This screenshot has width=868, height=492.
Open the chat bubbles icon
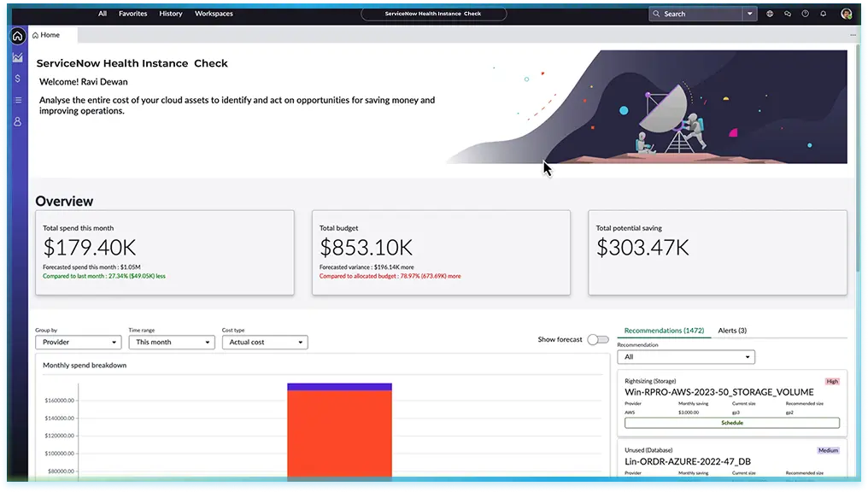(788, 14)
